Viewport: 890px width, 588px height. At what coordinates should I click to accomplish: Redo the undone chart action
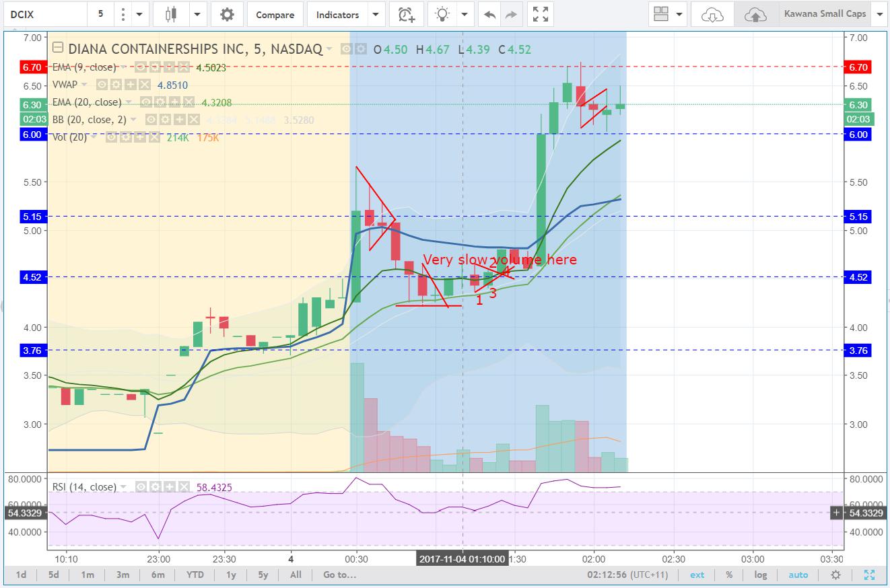pyautogui.click(x=511, y=14)
